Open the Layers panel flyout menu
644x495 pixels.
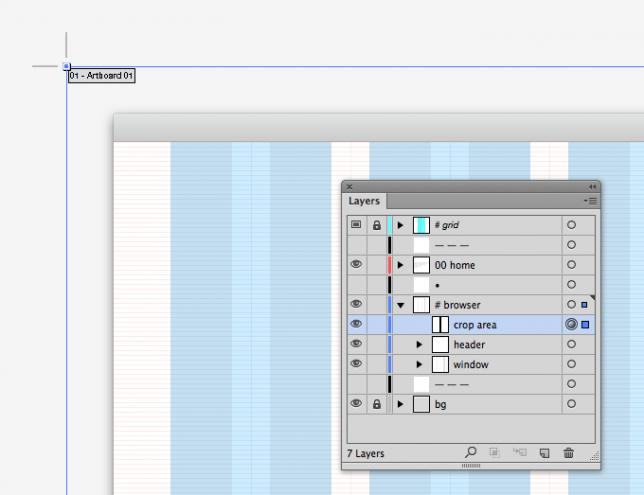(590, 201)
